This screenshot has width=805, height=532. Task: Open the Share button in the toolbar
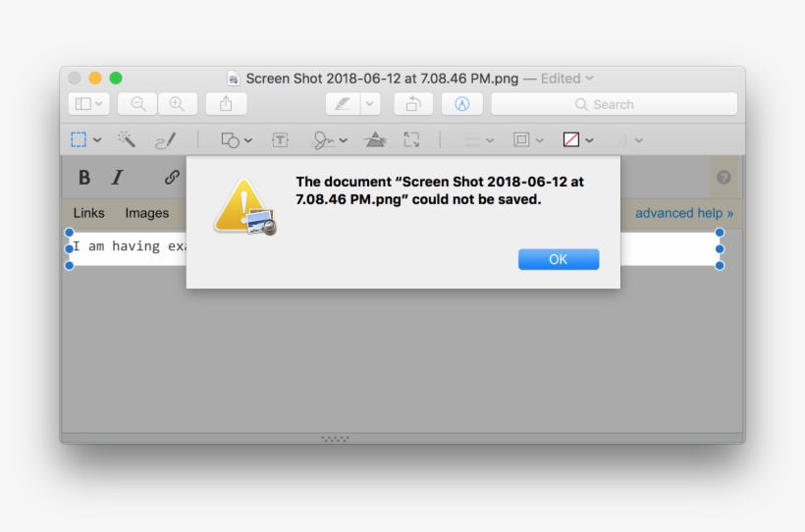pos(226,104)
